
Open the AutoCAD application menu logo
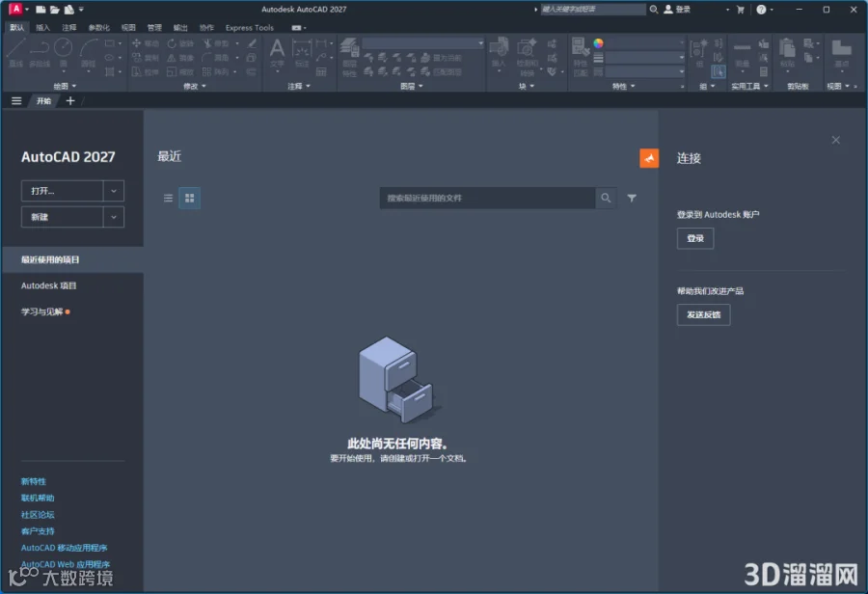click(x=15, y=9)
